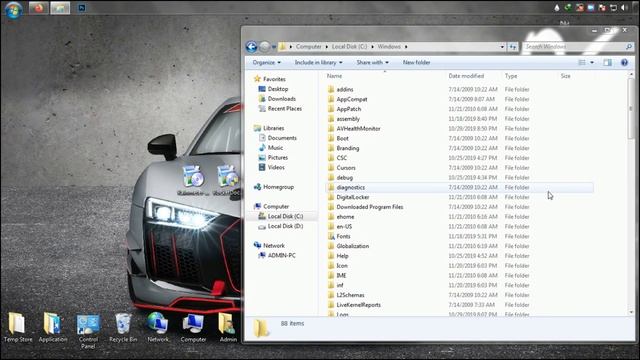
Task: Expand the breadcrumb arrow after Windows
Action: tap(406, 47)
